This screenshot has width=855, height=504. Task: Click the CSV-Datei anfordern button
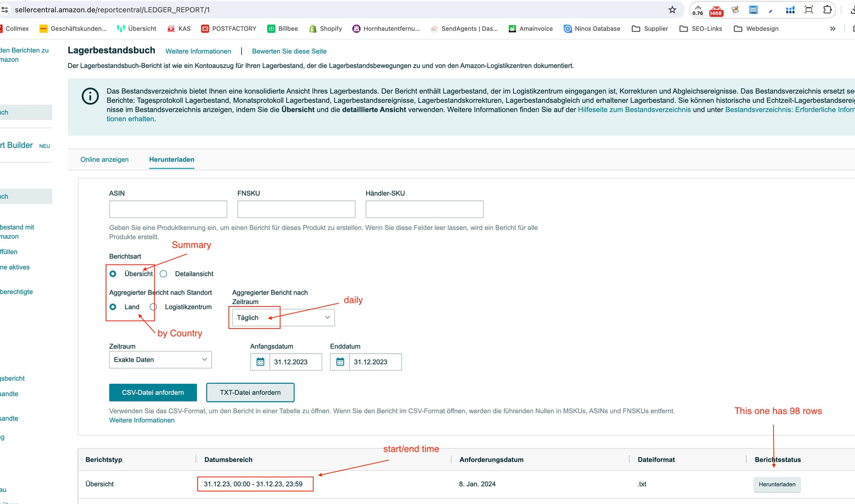click(153, 392)
